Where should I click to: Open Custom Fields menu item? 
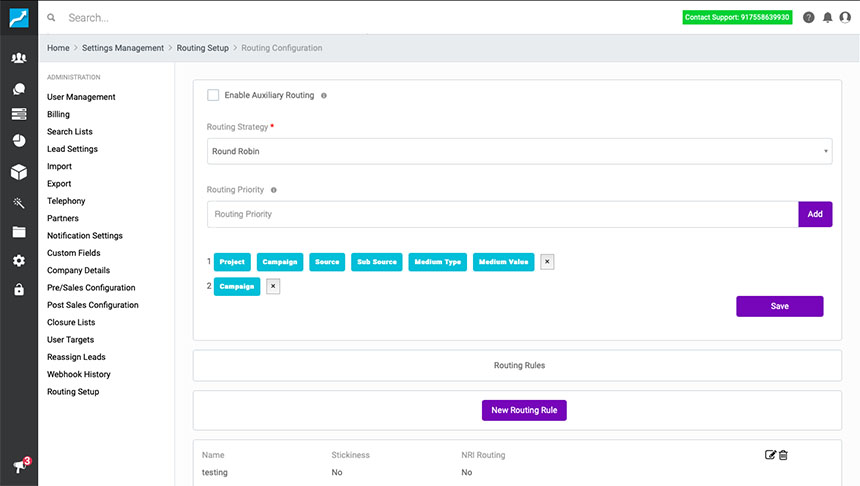tap(74, 253)
